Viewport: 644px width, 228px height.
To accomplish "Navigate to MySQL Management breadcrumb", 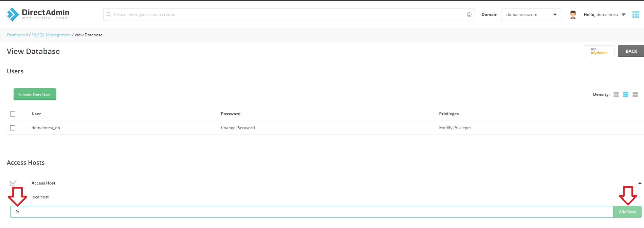I will [x=51, y=35].
